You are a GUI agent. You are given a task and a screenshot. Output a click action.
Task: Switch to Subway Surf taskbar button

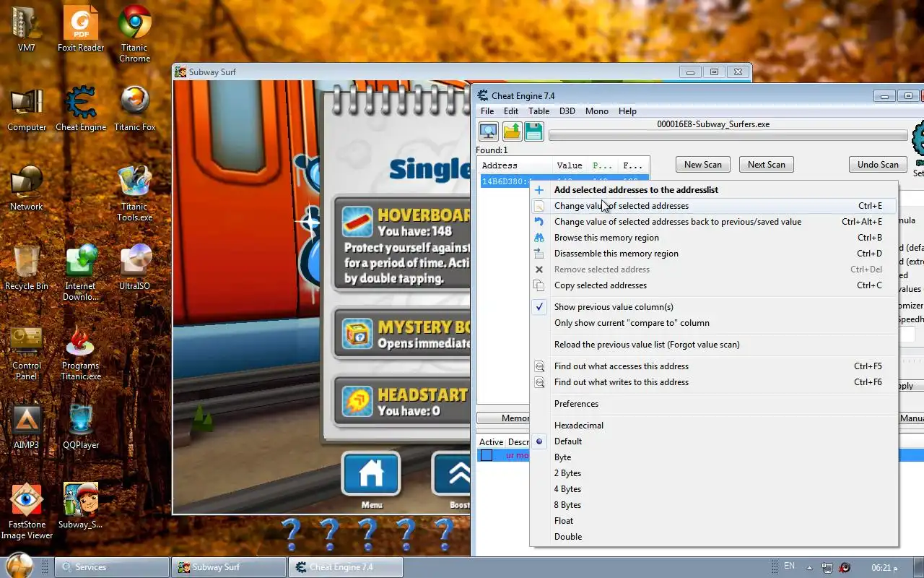228,567
